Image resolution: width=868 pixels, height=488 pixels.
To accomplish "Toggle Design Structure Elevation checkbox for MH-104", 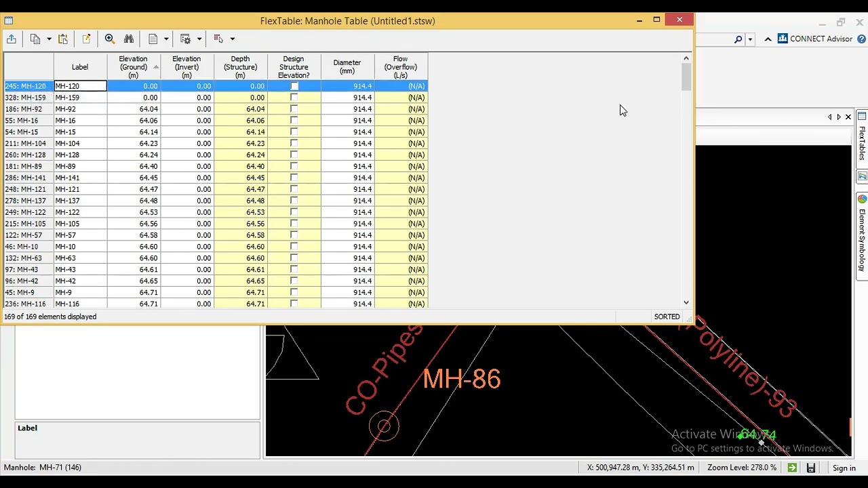I will (x=294, y=144).
